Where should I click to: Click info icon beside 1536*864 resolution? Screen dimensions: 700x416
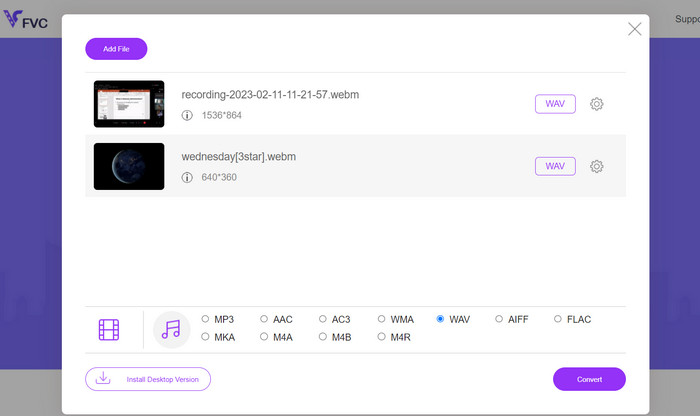click(x=187, y=116)
